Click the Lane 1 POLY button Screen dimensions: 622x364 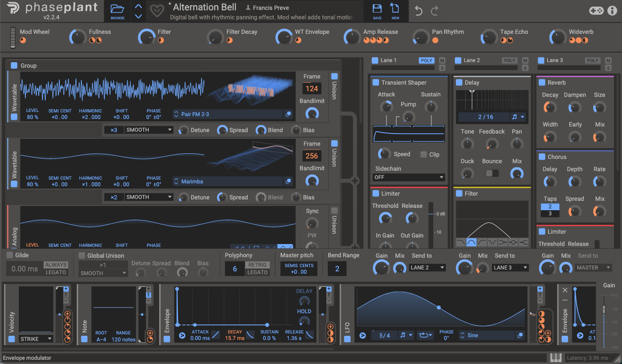[x=427, y=60]
